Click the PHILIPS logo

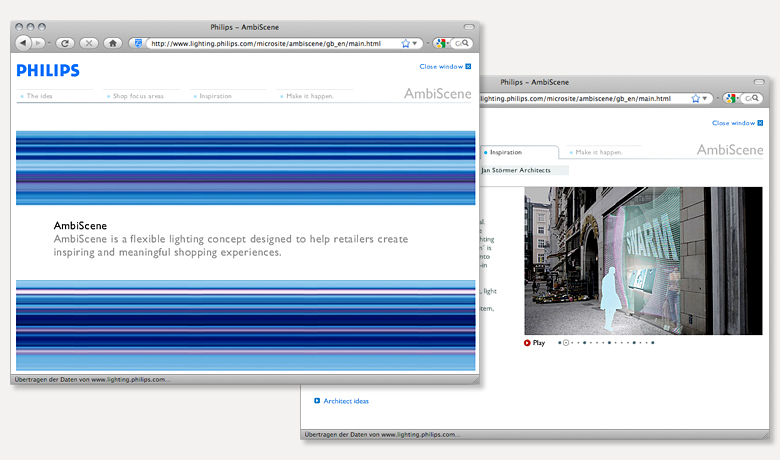pyautogui.click(x=48, y=70)
